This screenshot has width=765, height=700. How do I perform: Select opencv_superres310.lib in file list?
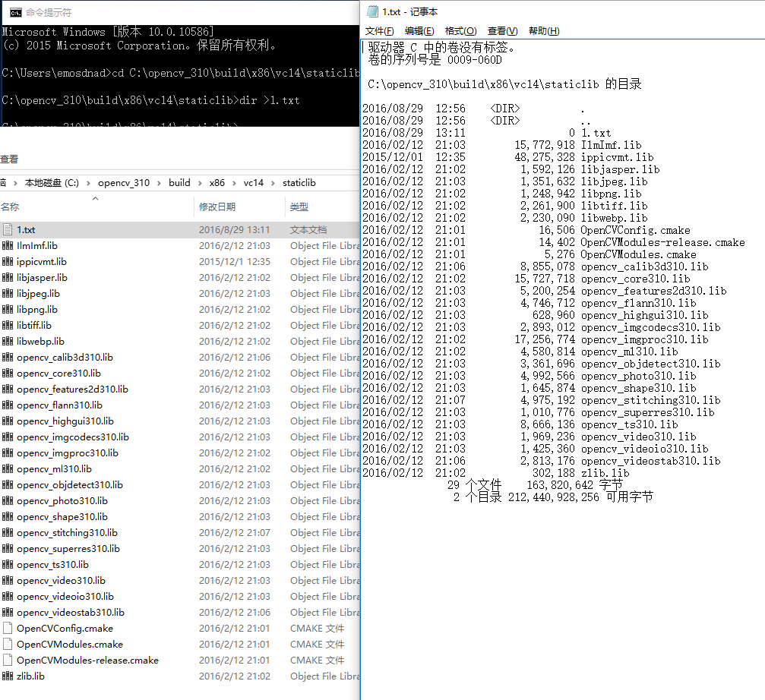pos(68,549)
